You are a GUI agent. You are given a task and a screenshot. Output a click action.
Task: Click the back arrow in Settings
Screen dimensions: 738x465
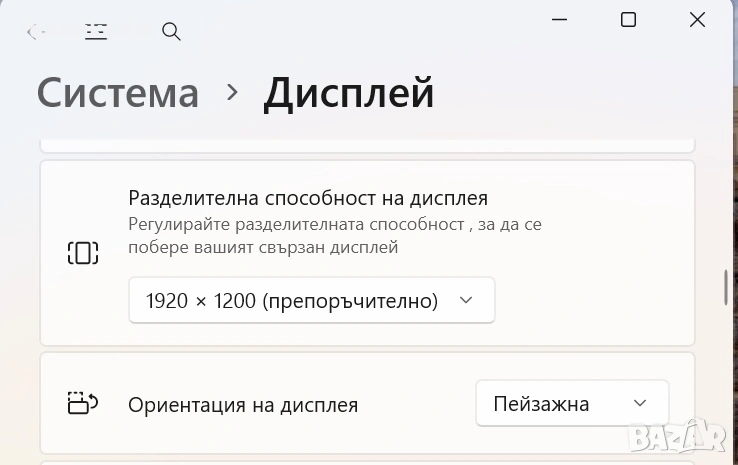click(35, 32)
